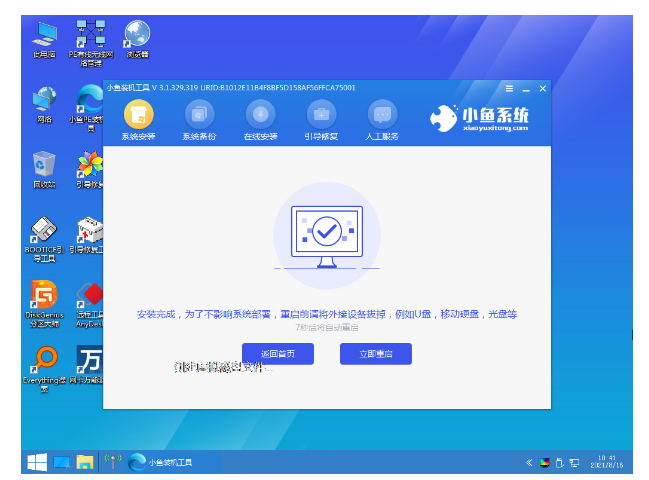The width and height of the screenshot is (649, 480).
Task: Click the taskbar clock
Action: point(607,462)
